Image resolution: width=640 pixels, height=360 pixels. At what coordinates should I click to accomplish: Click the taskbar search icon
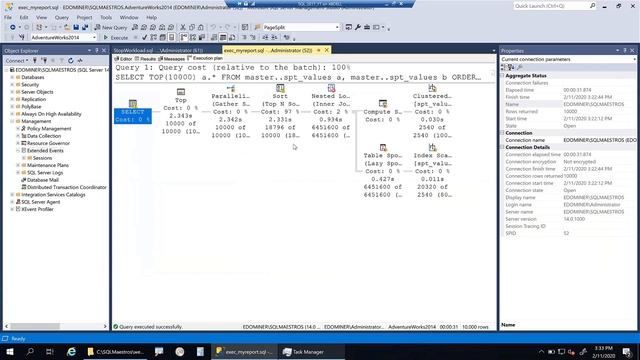[x=30, y=351]
